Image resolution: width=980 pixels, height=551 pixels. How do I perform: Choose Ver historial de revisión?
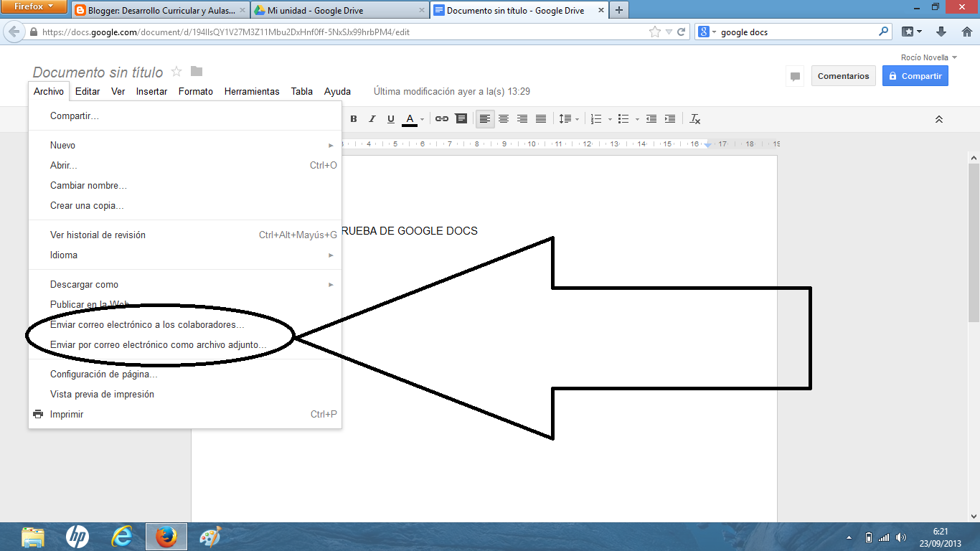(185, 235)
